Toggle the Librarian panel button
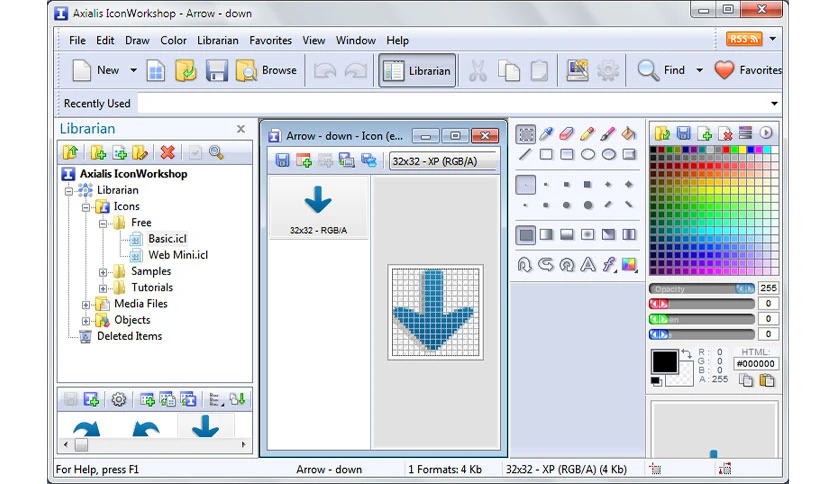This screenshot has width=836, height=484. 417,70
